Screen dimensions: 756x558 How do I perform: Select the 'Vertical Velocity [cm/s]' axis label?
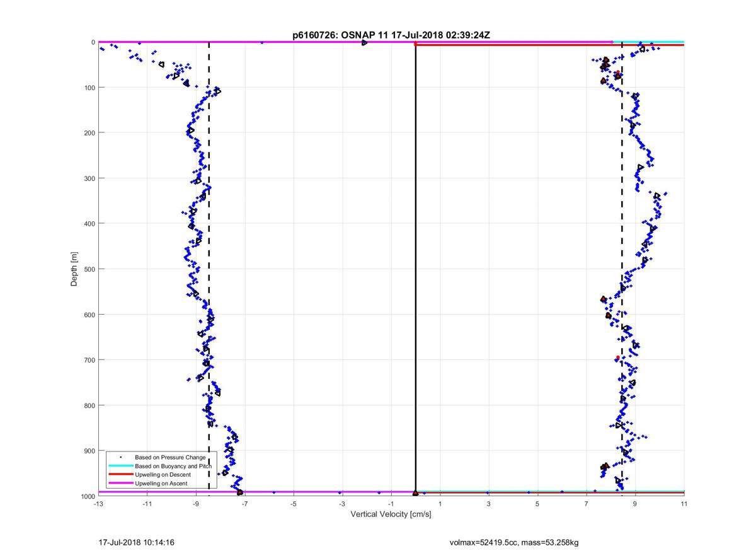391,514
